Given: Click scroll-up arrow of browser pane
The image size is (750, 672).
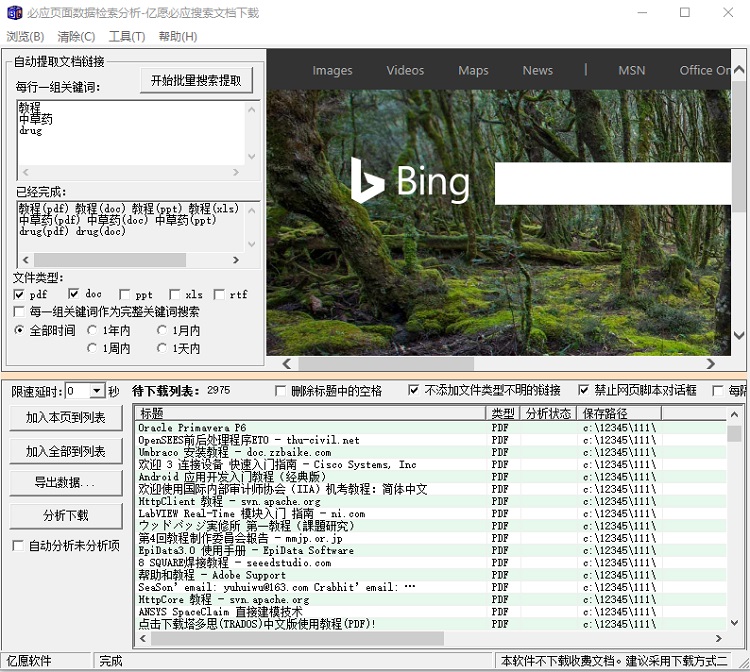Looking at the screenshot, I should click(x=739, y=70).
